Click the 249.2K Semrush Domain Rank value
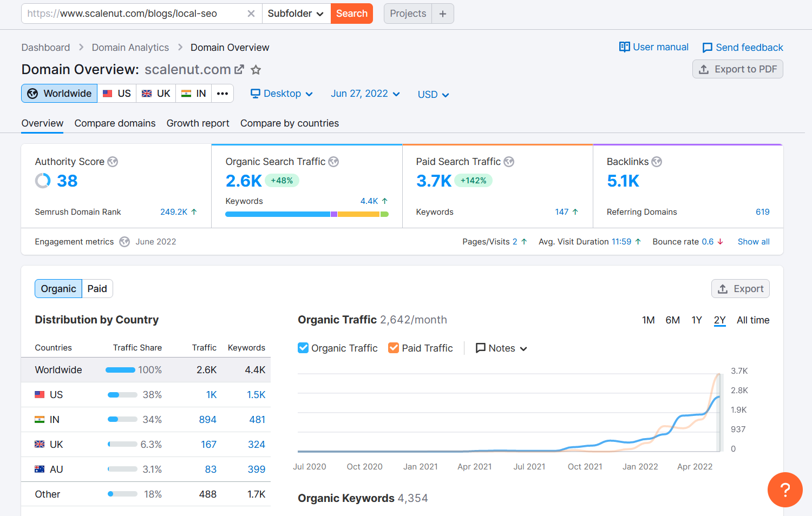The height and width of the screenshot is (516, 812). [x=174, y=212]
